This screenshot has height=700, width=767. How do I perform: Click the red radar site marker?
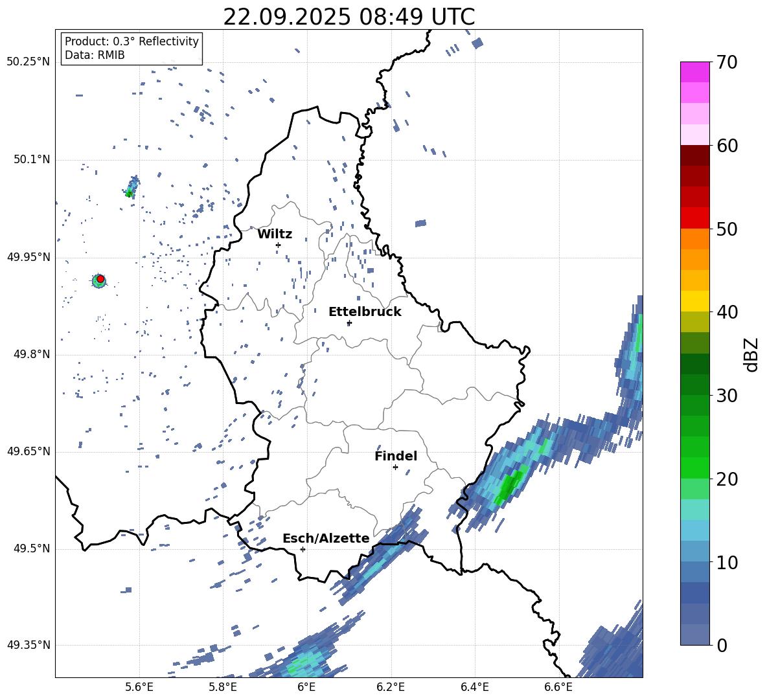[x=100, y=278]
